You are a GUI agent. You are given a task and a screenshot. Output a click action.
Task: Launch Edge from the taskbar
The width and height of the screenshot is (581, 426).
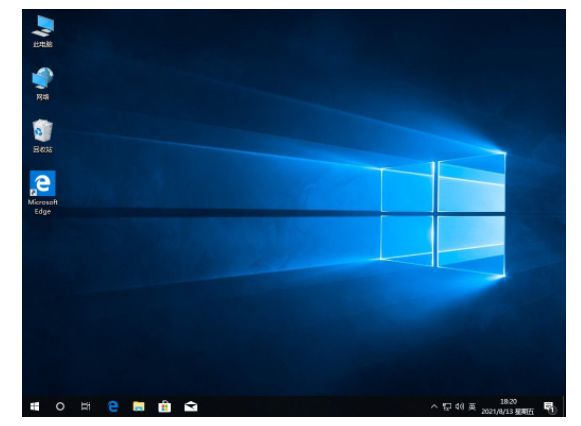pos(113,406)
